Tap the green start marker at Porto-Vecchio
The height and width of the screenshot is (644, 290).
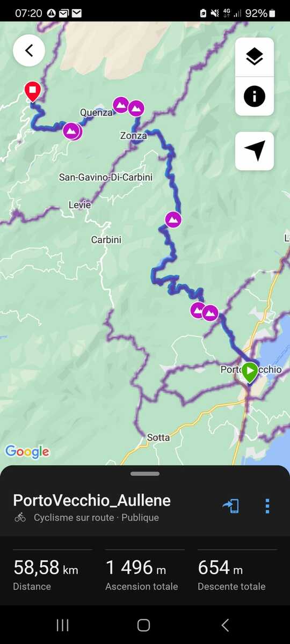pyautogui.click(x=249, y=372)
